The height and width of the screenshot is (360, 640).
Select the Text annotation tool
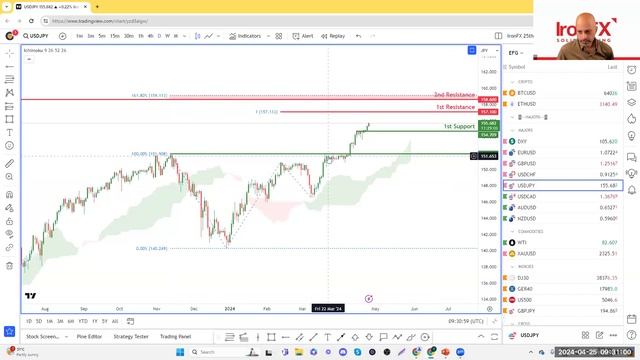[9, 133]
